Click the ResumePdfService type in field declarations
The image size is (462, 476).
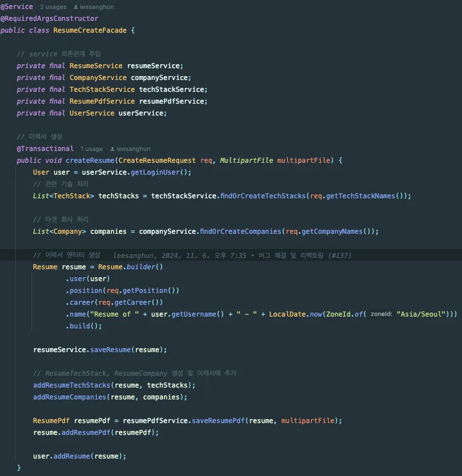point(102,101)
